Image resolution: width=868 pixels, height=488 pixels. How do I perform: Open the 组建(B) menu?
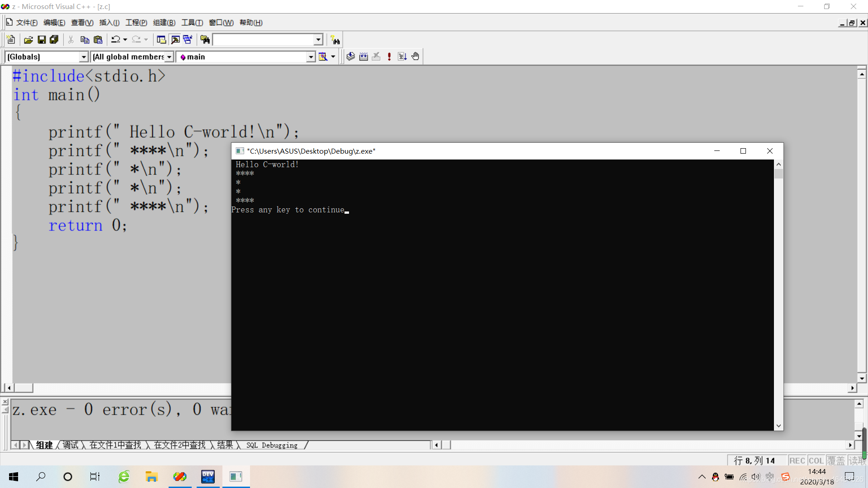coord(164,23)
